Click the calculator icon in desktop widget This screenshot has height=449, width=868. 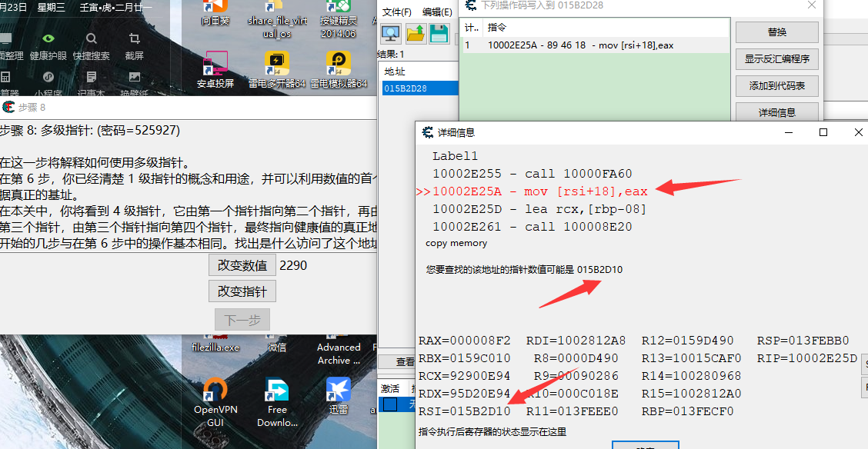pyautogui.click(x=5, y=76)
